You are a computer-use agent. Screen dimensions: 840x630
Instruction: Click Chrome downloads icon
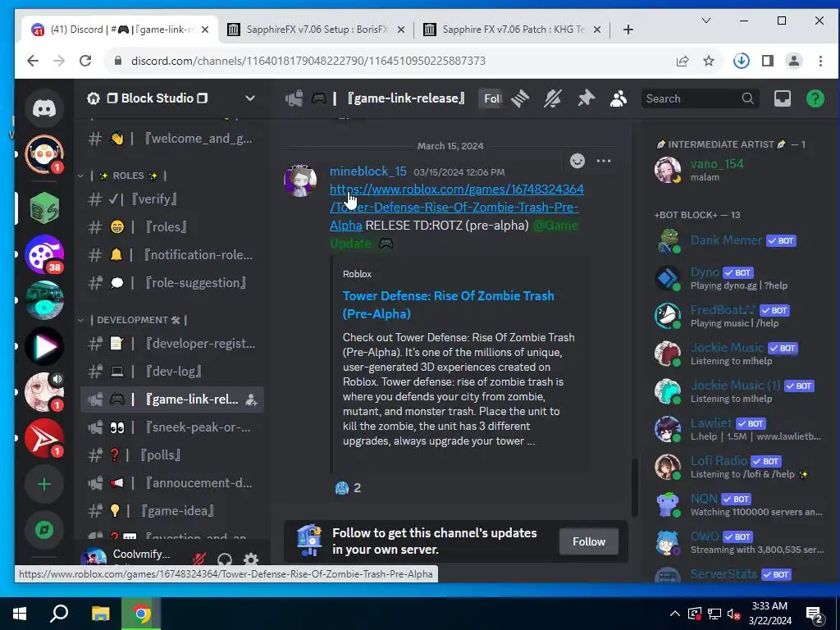[x=741, y=61]
